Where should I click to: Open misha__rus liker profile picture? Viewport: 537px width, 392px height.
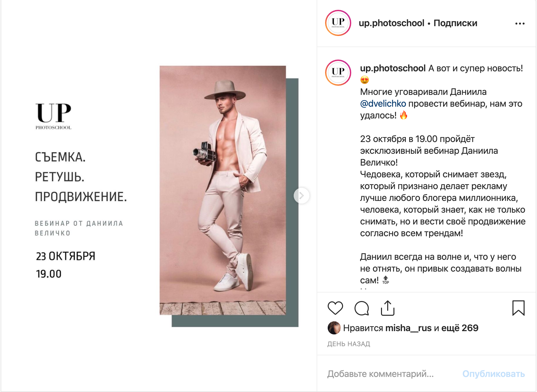pos(334,328)
